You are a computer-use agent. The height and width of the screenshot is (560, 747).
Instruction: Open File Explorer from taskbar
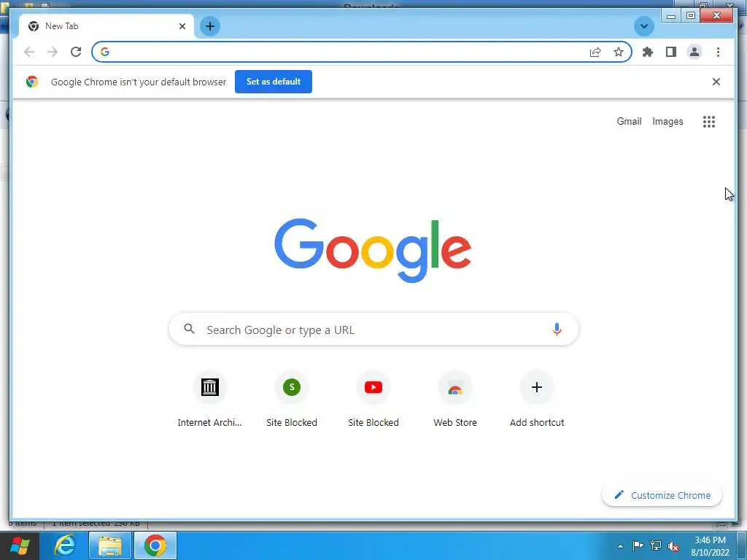(x=110, y=545)
